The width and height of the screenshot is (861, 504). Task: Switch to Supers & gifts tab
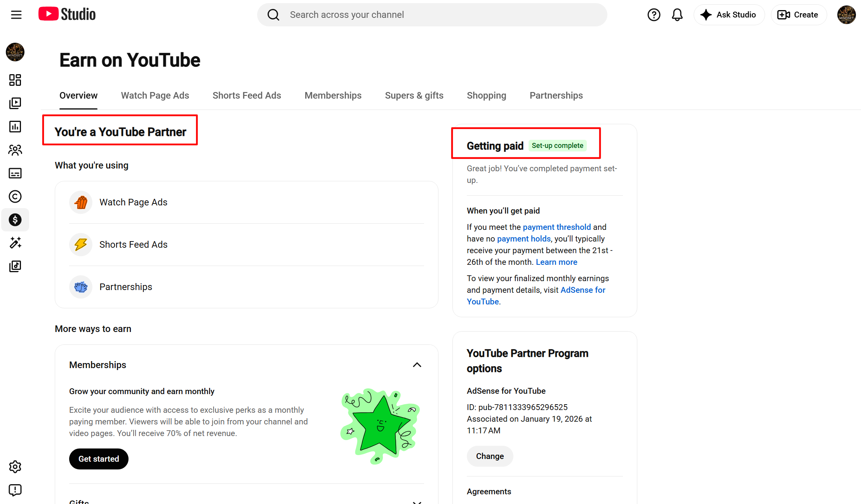[414, 96]
